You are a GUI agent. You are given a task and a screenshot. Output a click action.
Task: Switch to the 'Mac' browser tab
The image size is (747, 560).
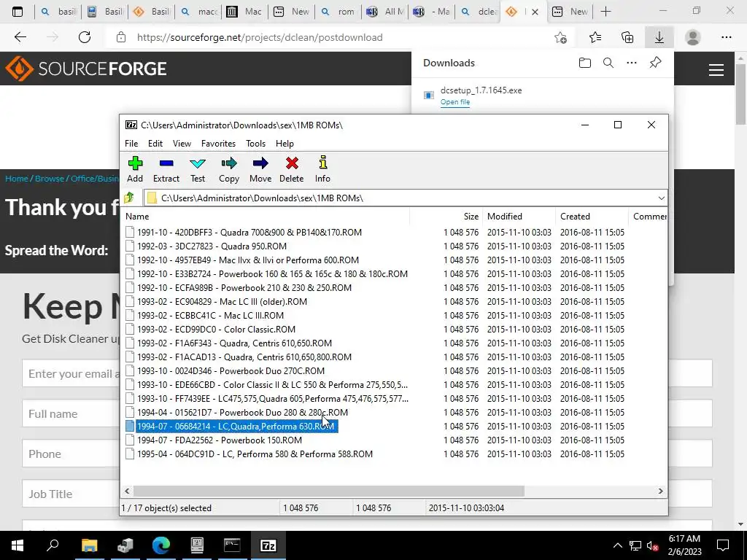pos(244,12)
